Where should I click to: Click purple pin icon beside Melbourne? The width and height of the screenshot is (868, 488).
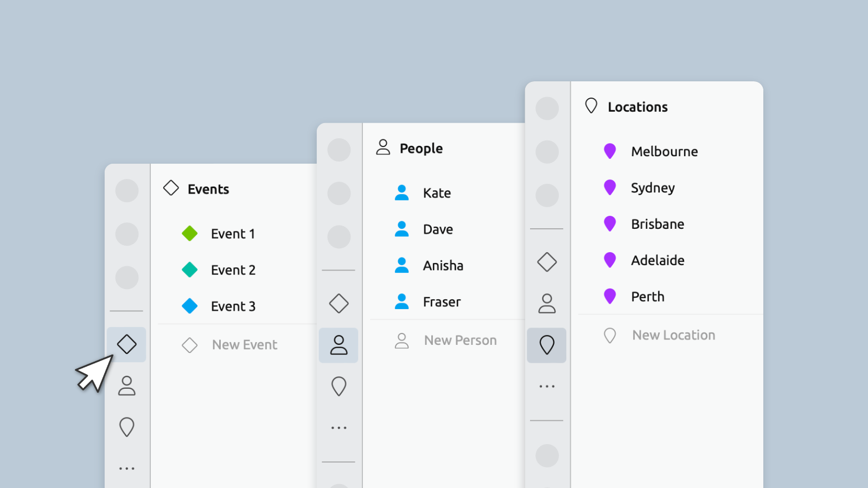tap(610, 151)
